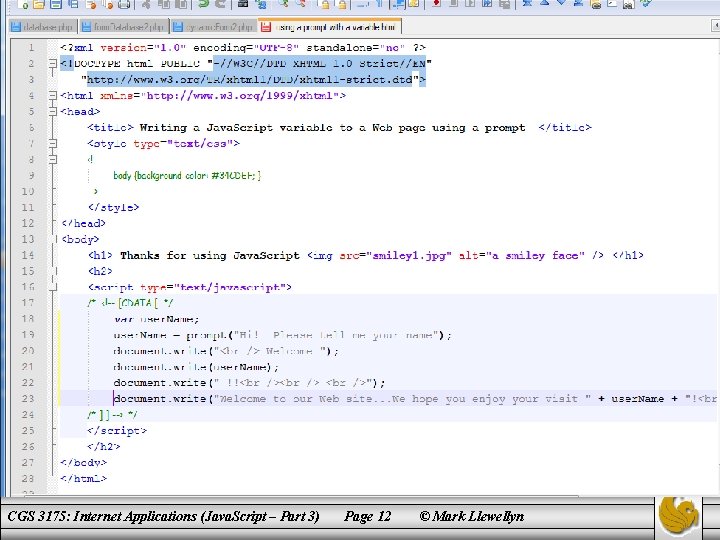
Task: Click the closing </head> tag
Action: tap(83, 224)
